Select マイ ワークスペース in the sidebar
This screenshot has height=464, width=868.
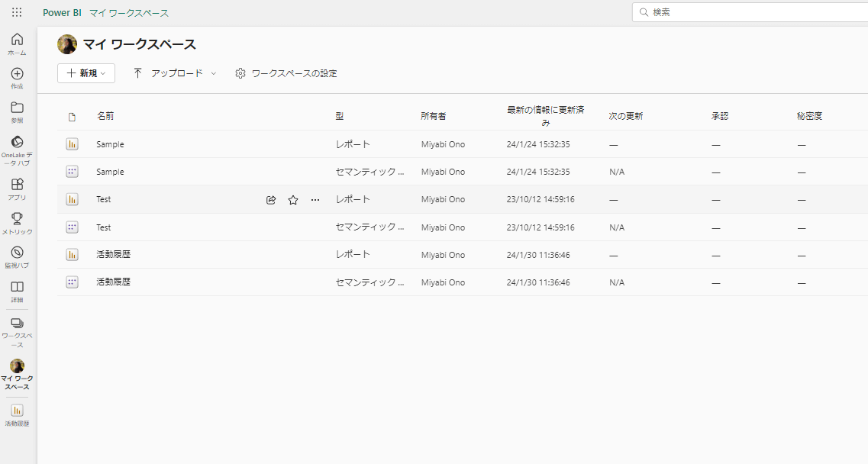(x=17, y=375)
